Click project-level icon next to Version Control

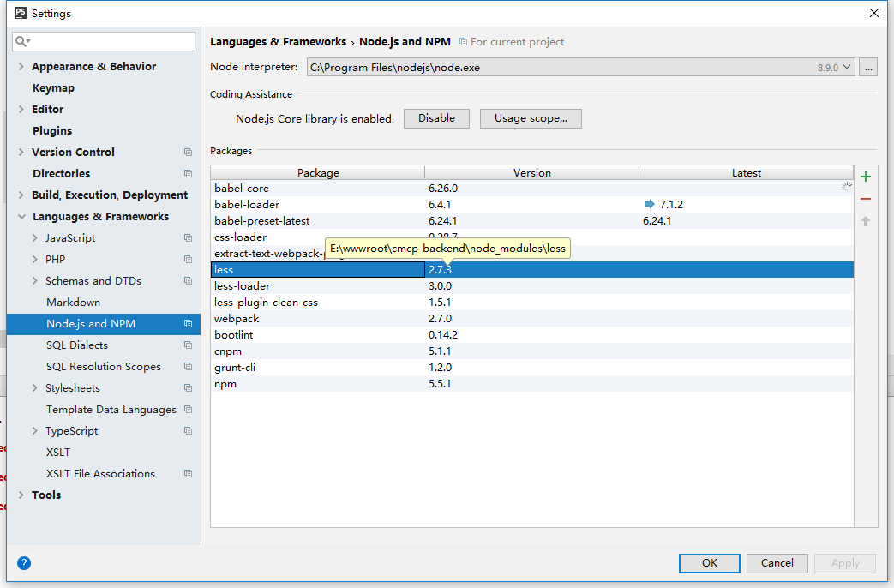[188, 153]
